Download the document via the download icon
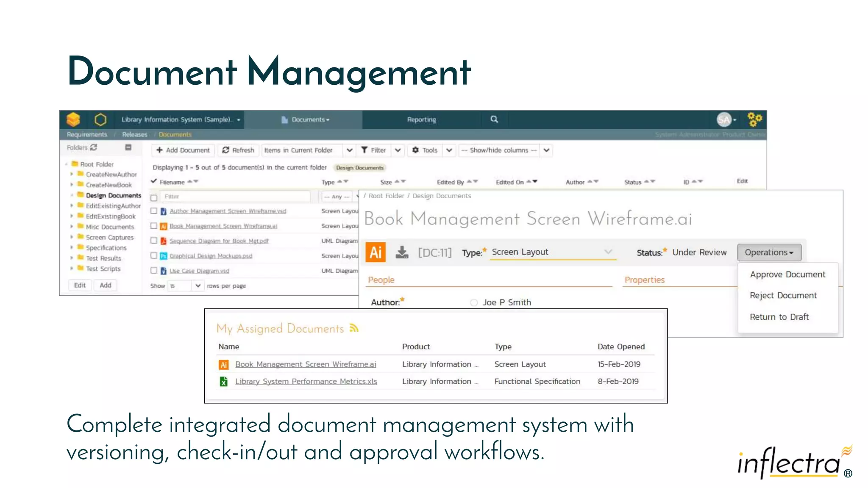 402,252
